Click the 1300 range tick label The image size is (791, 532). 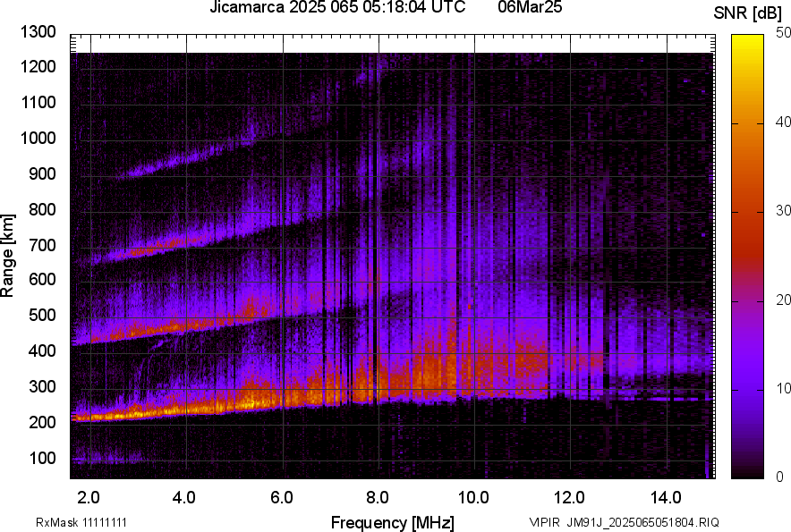pyautogui.click(x=39, y=32)
